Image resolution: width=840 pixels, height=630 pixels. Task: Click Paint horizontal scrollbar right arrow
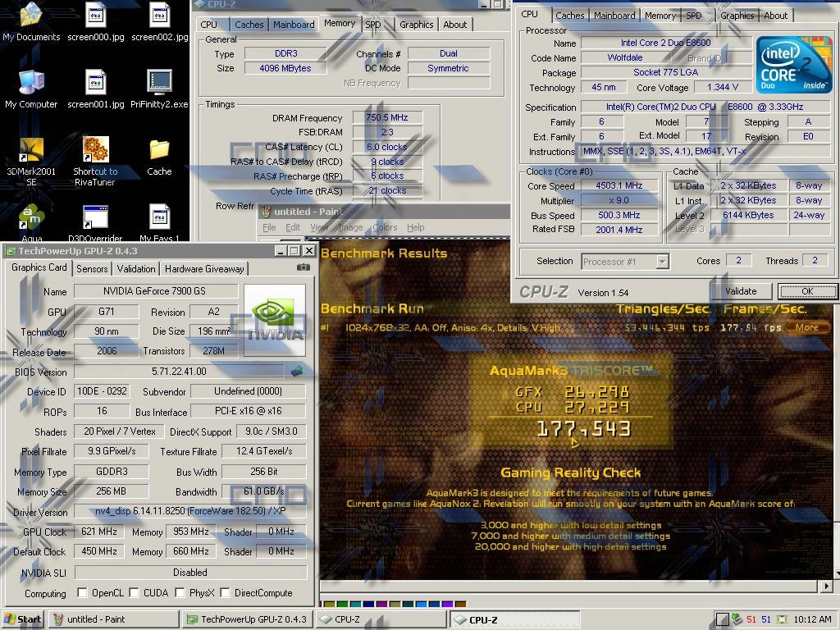click(x=825, y=586)
